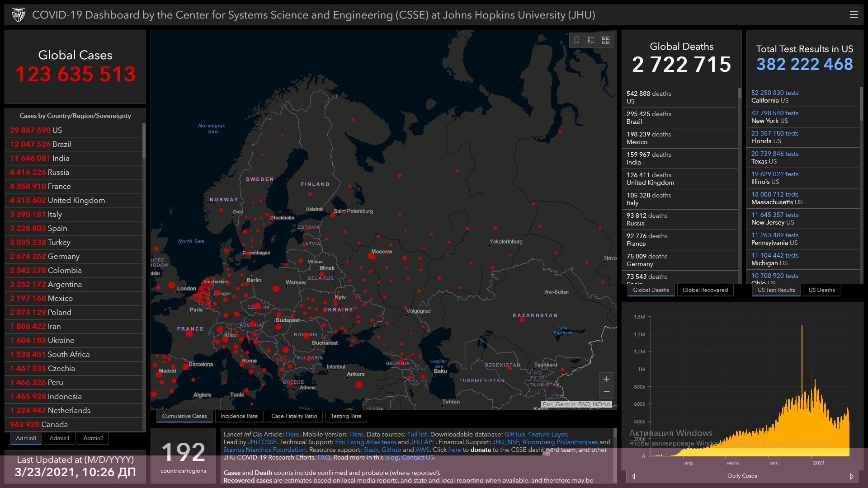Open the bookmarks icon on the map

pyautogui.click(x=577, y=40)
